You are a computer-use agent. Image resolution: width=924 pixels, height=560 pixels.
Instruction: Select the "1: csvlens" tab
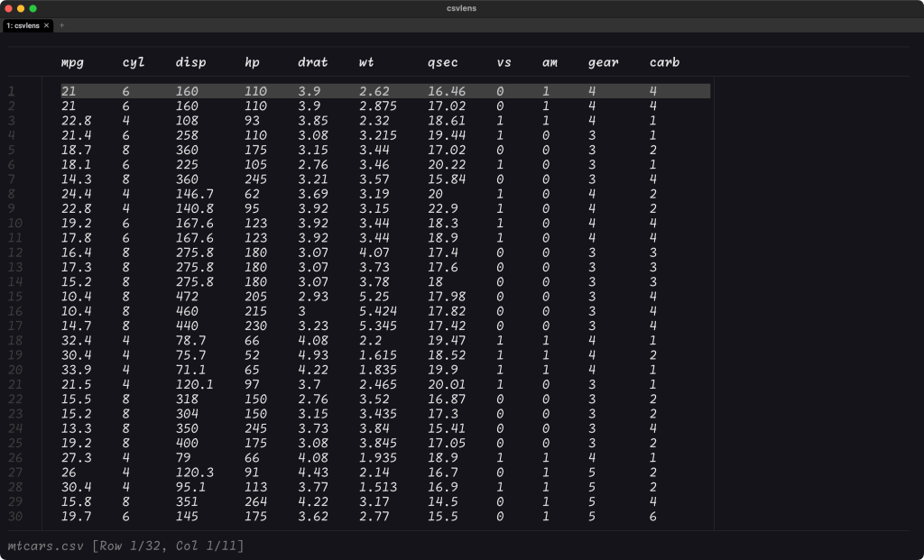point(23,26)
